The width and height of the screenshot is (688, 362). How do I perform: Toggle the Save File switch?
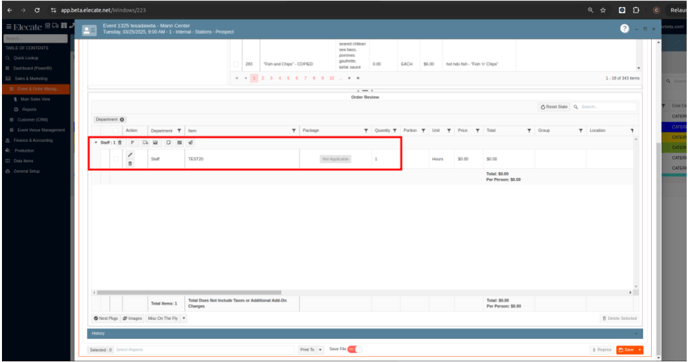pos(355,349)
